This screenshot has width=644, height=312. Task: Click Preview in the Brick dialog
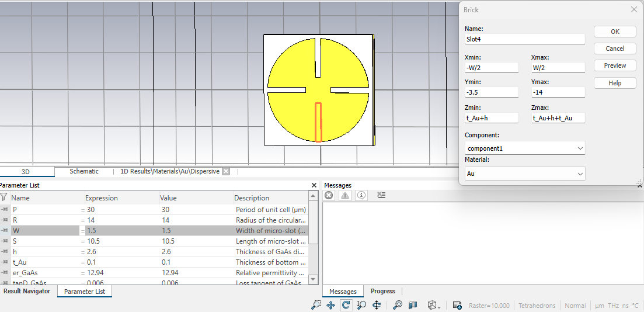coord(615,65)
